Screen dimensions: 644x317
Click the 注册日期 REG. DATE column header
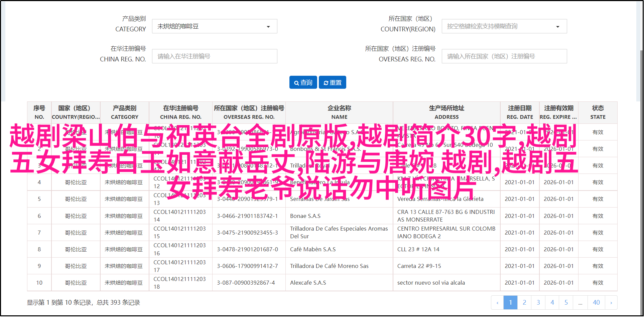click(520, 112)
